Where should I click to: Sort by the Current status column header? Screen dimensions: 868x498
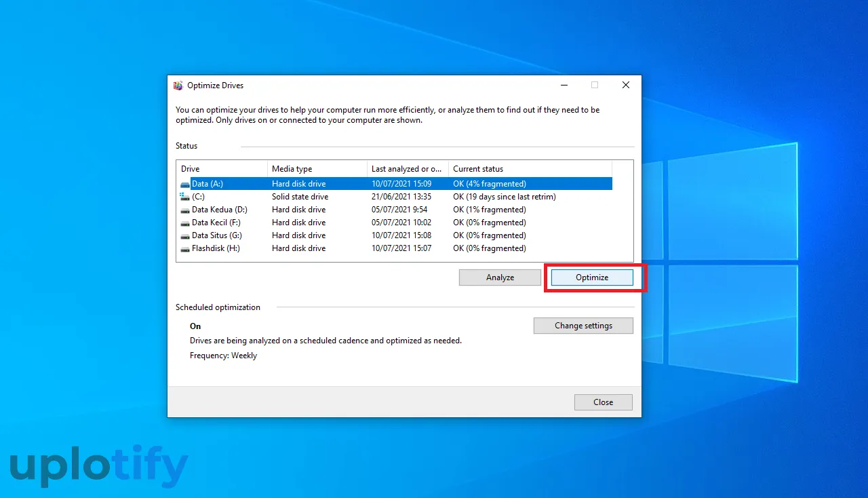[530, 169]
